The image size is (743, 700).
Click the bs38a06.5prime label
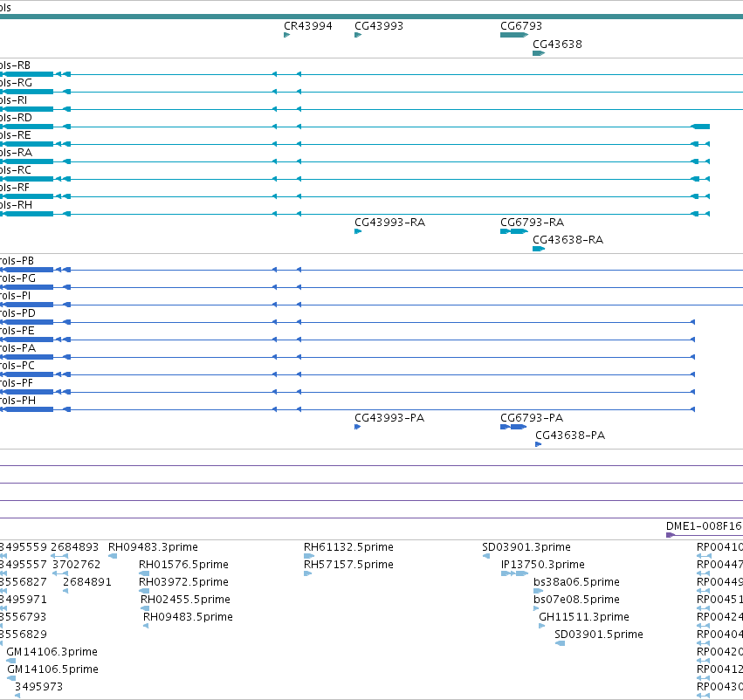[x=577, y=582]
